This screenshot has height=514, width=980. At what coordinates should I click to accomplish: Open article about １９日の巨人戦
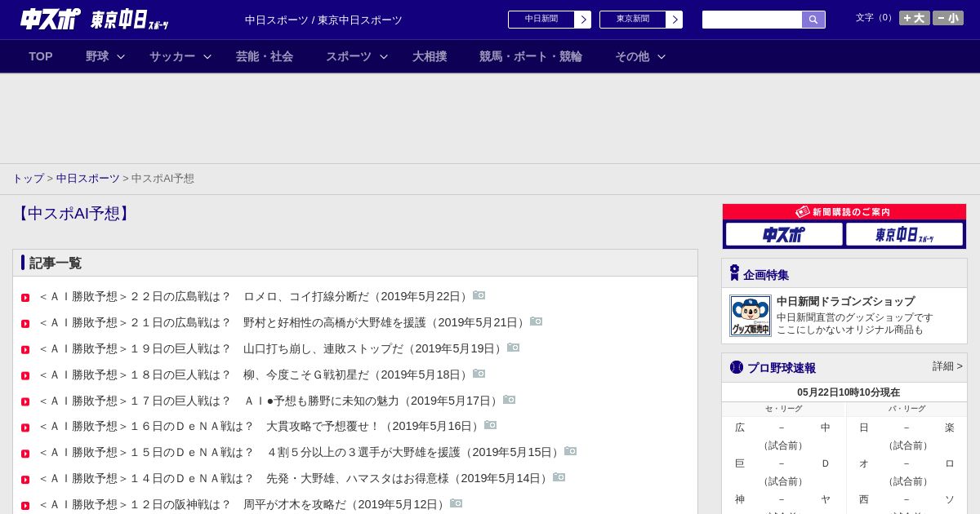(272, 349)
